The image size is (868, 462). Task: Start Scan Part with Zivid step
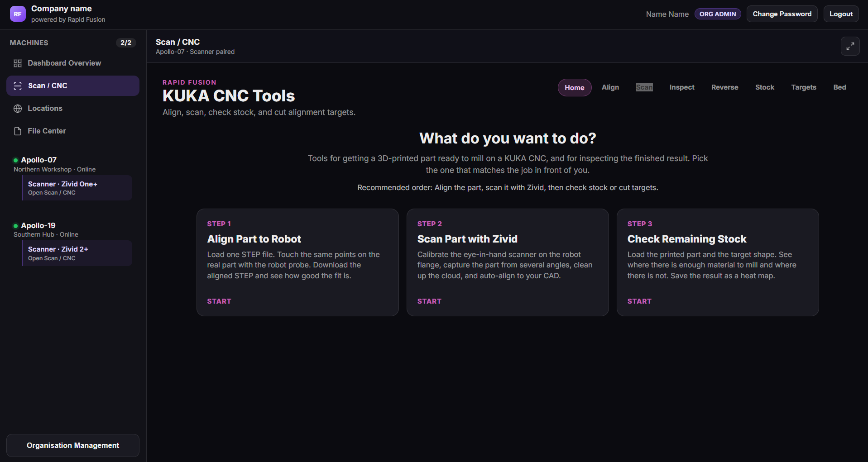click(429, 301)
